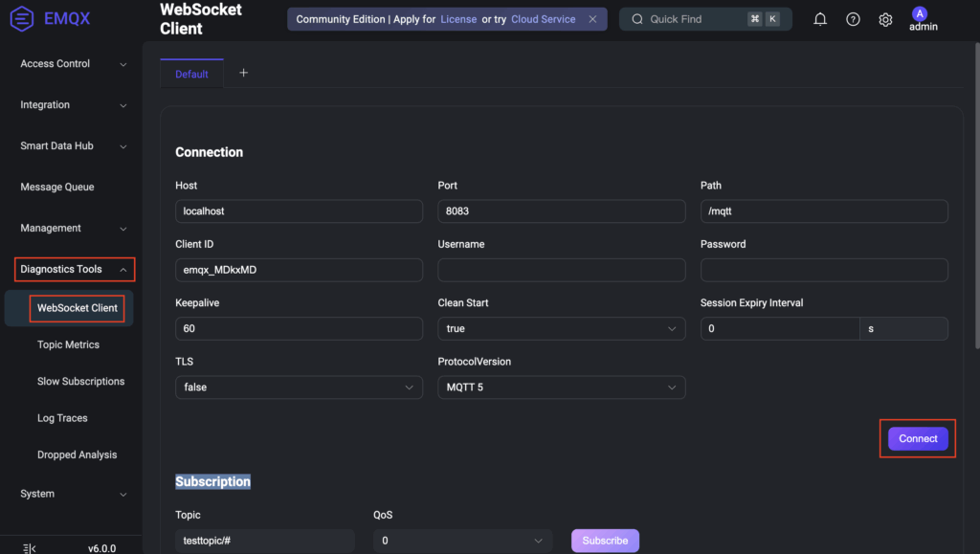The height and width of the screenshot is (554, 980).
Task: Open the Clean Start dropdown
Action: [x=561, y=328]
